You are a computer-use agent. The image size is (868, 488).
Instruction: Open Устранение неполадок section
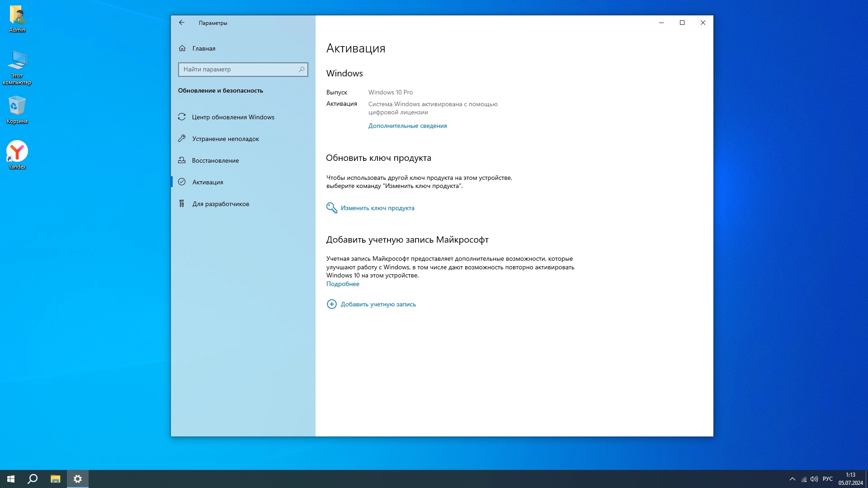pos(225,139)
